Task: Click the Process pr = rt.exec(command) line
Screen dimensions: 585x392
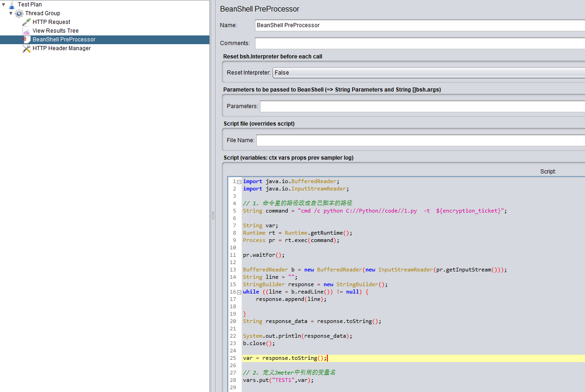Action: click(x=291, y=240)
